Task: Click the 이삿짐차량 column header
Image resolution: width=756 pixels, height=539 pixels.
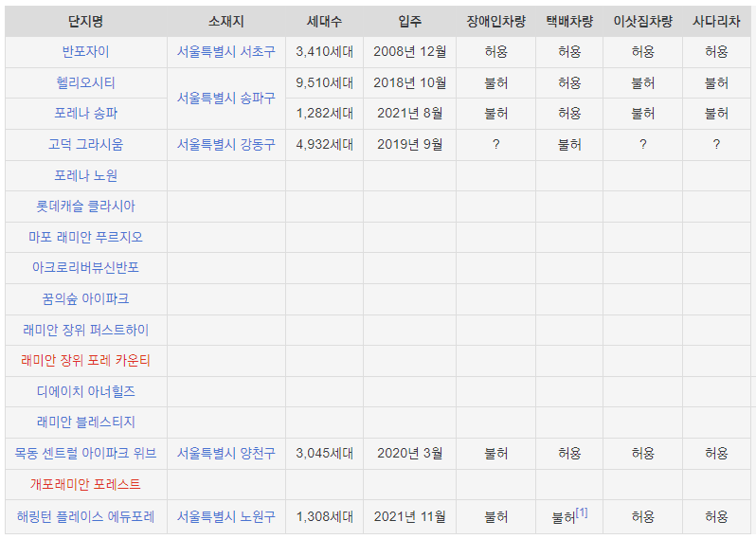Action: tap(642, 21)
